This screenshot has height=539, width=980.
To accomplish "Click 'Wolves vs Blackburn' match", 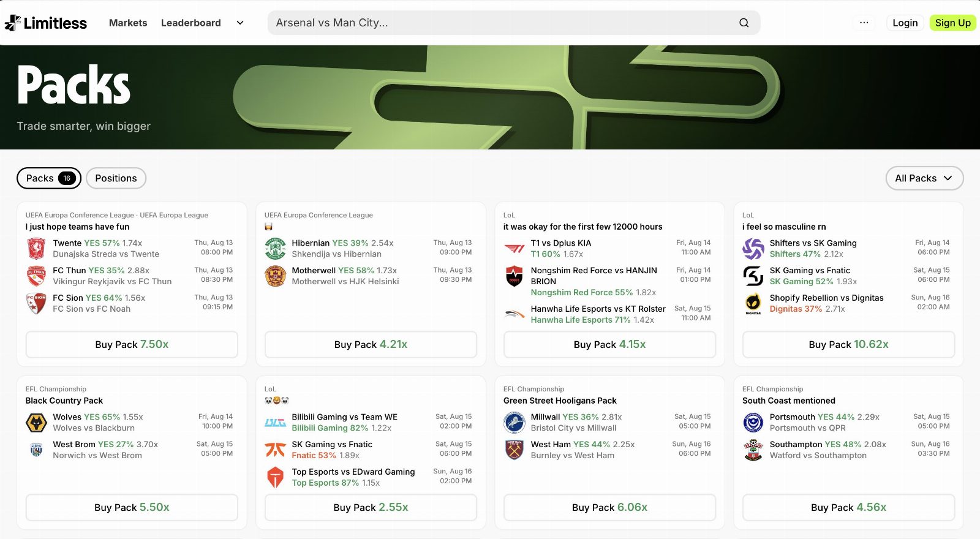I will pos(94,428).
